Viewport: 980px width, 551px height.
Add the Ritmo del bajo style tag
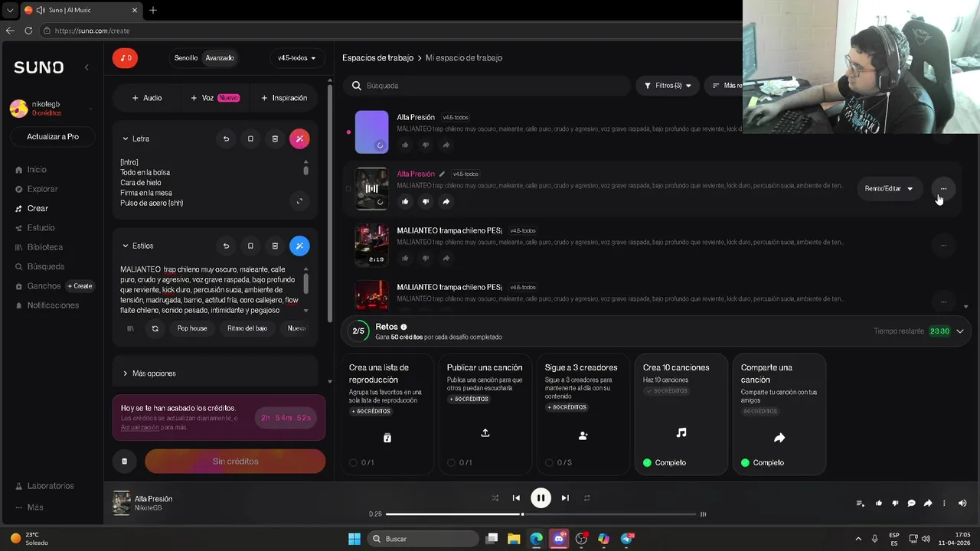tap(247, 328)
